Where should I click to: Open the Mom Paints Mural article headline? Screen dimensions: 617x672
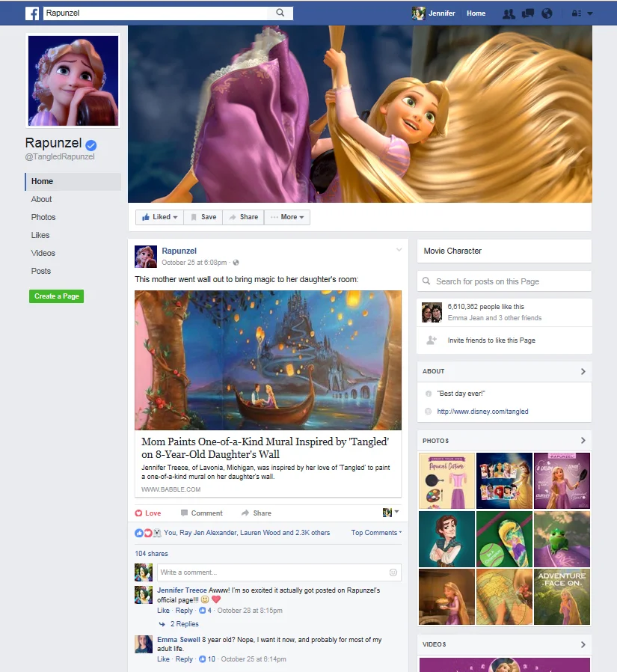coord(265,448)
